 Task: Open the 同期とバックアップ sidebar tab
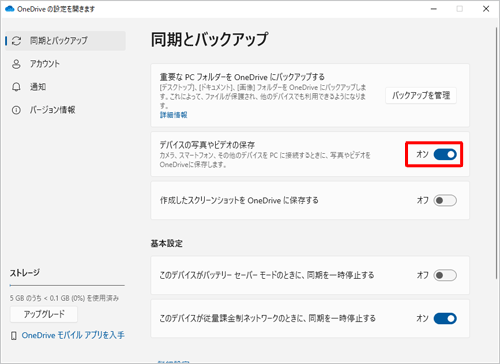coord(65,41)
